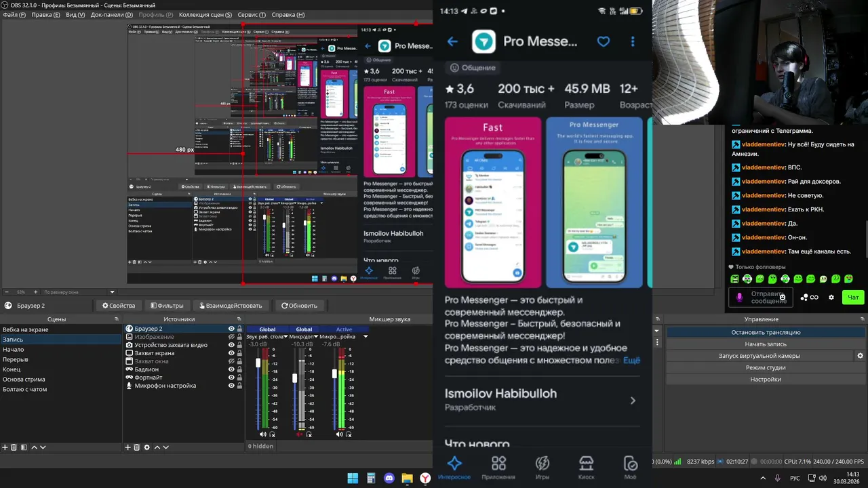Image resolution: width=868 pixels, height=488 pixels.
Task: Open File Explorer from the taskbar
Action: click(407, 478)
